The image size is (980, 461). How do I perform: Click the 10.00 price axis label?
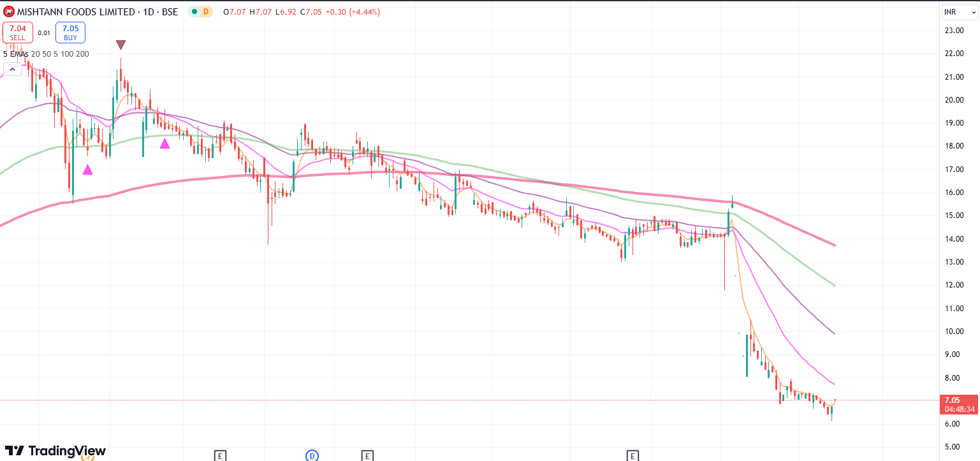click(x=954, y=332)
